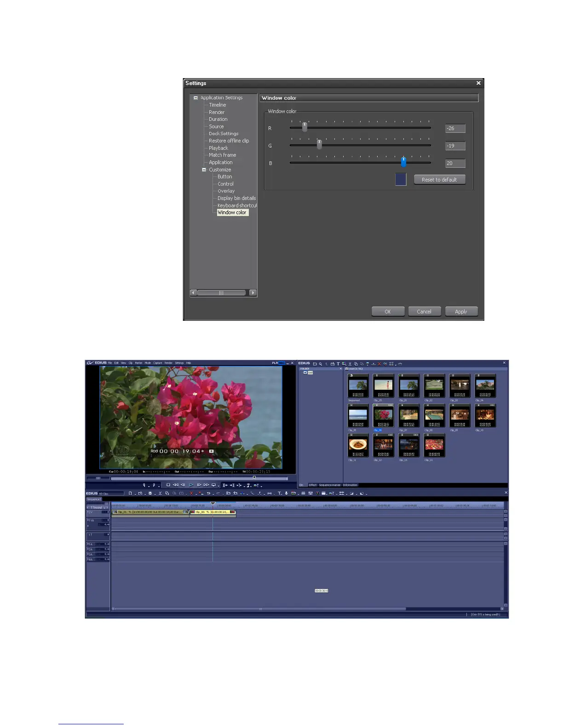This screenshot has height=728, width=563.
Task: Step to next frame in player
Action: (199, 485)
